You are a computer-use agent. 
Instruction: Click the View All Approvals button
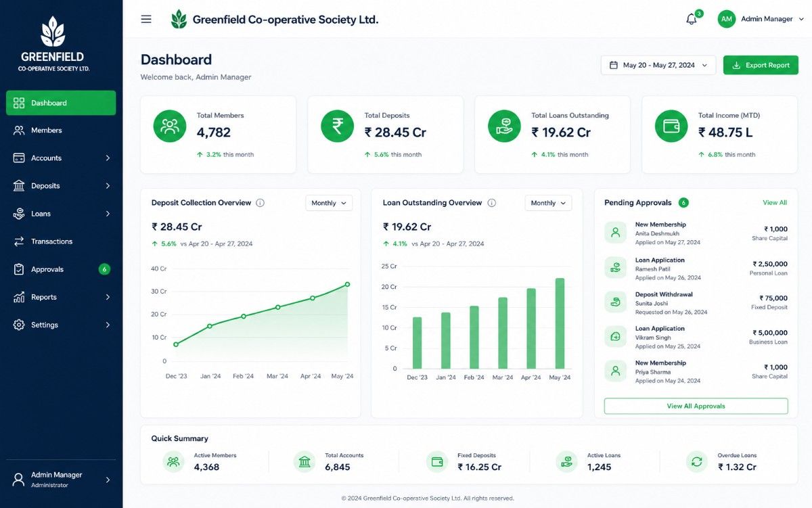click(x=696, y=406)
